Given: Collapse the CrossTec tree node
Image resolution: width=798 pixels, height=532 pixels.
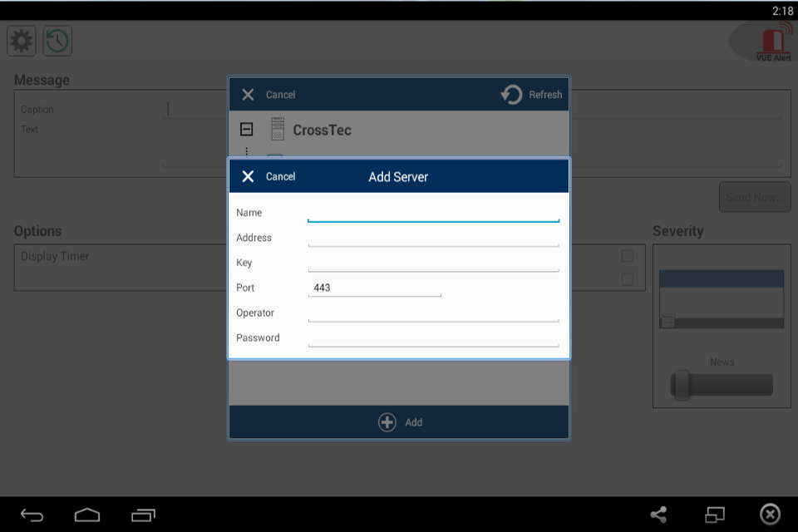Looking at the screenshot, I should click(246, 130).
